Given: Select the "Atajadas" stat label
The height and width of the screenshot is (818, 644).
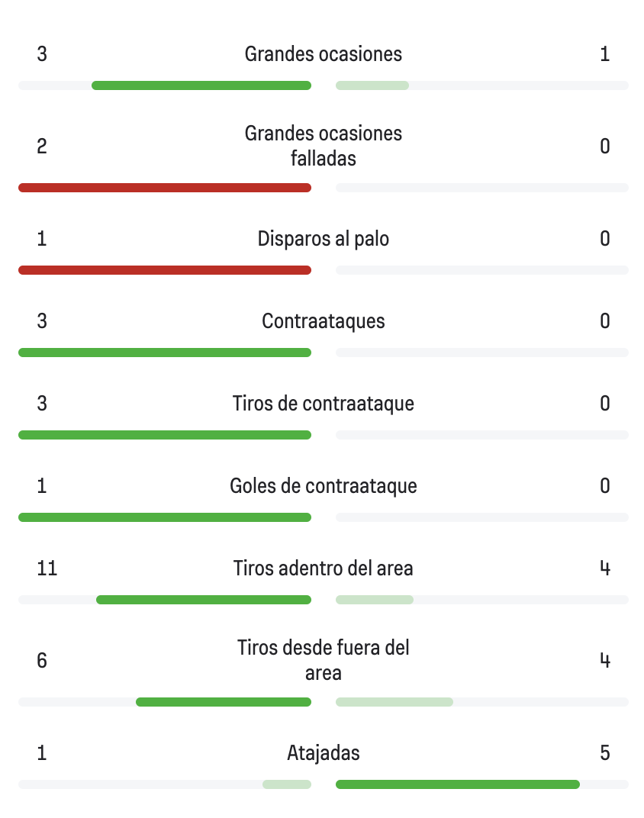Looking at the screenshot, I should [323, 753].
